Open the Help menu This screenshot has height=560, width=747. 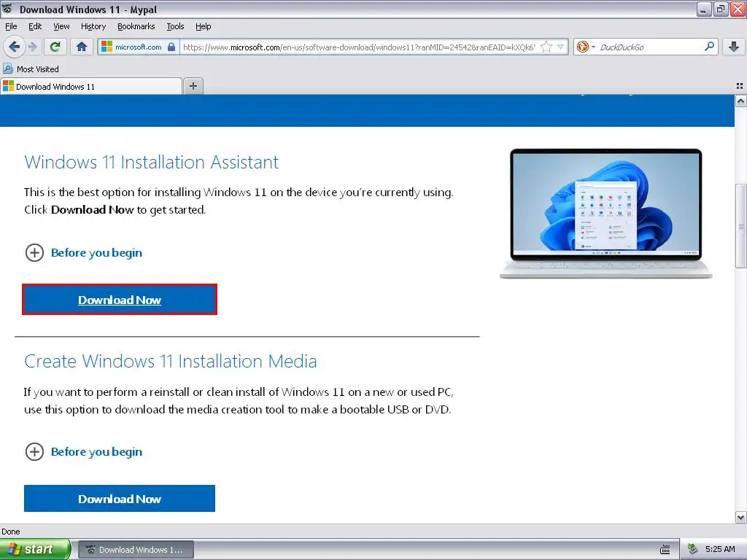[203, 26]
